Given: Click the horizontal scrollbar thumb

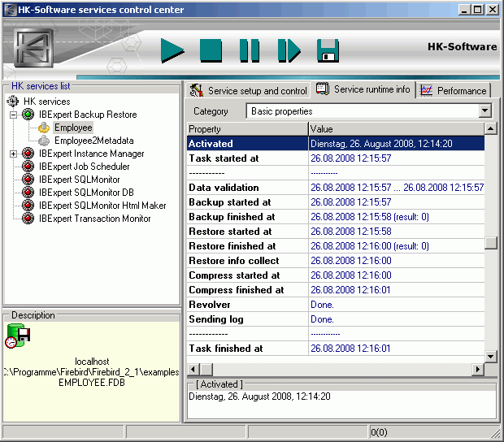Looking at the screenshot, I should tap(206, 369).
